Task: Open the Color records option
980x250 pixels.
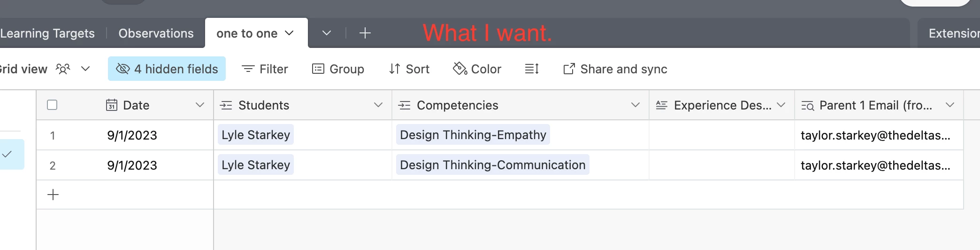Action: tap(477, 69)
